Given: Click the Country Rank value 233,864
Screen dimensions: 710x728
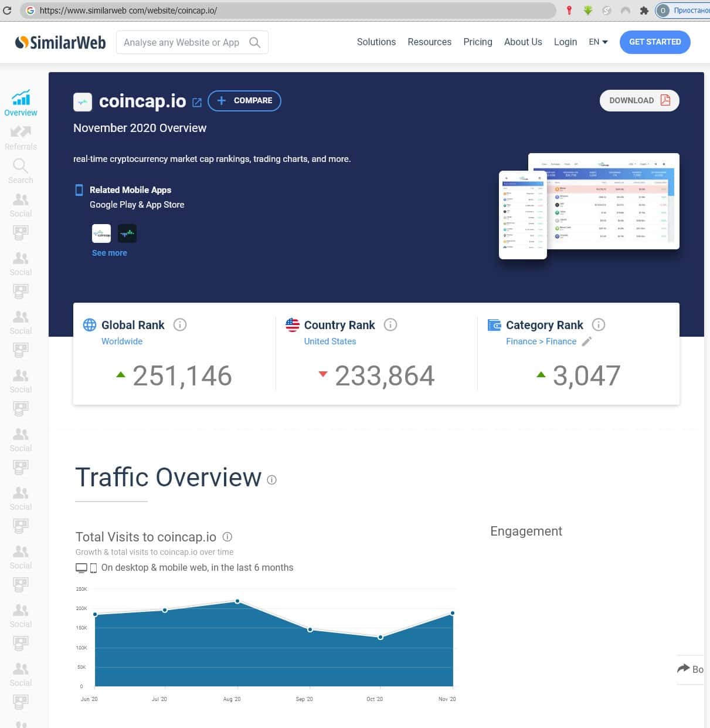Looking at the screenshot, I should point(385,376).
